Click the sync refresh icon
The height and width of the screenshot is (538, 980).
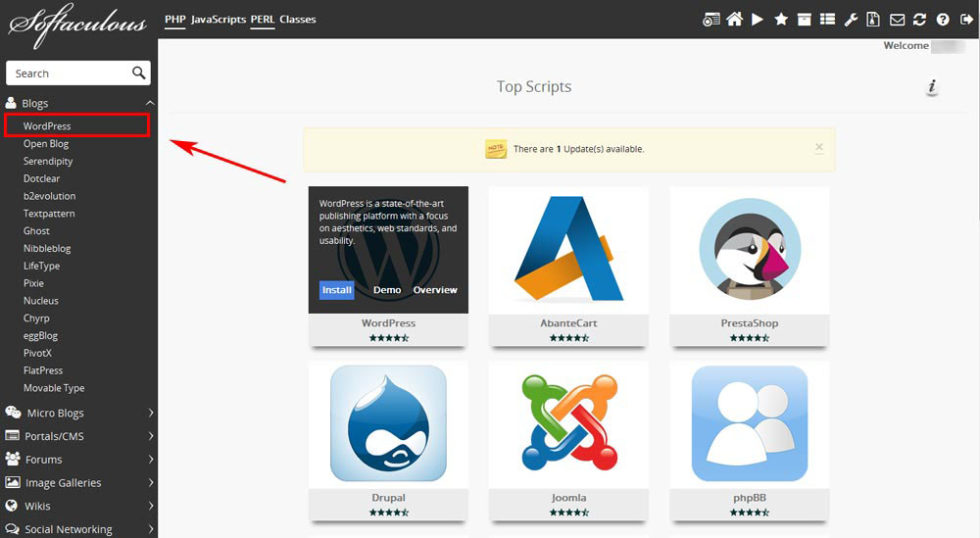pos(919,20)
